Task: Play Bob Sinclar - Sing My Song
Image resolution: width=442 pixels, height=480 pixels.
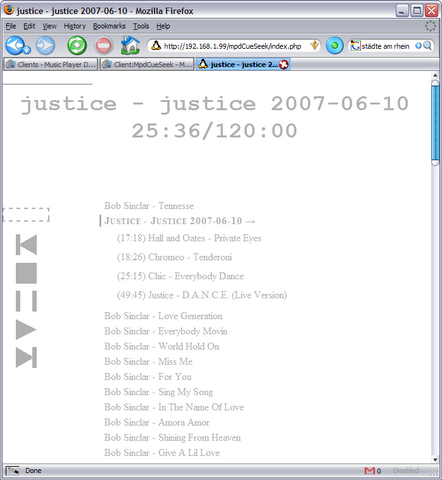Action: (x=158, y=392)
